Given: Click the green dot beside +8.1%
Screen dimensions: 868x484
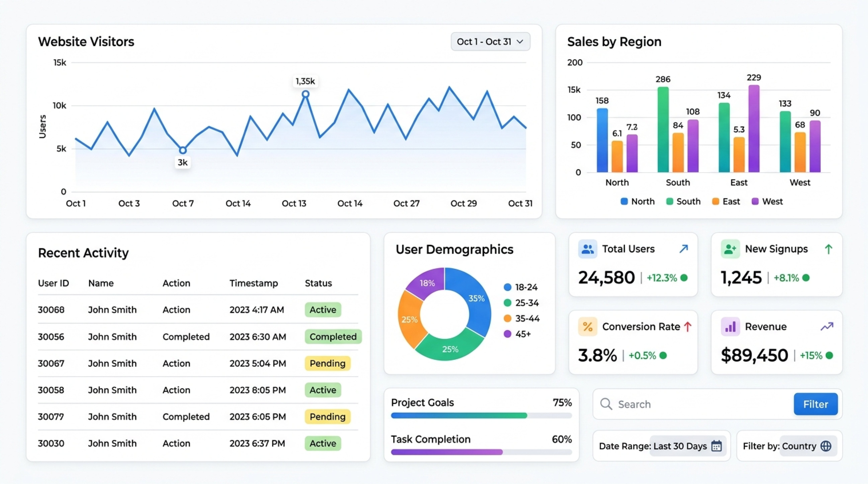Looking at the screenshot, I should coord(806,278).
